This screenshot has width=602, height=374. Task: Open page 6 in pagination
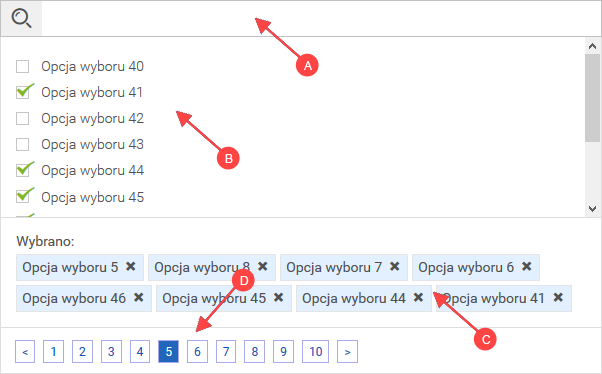pos(197,351)
